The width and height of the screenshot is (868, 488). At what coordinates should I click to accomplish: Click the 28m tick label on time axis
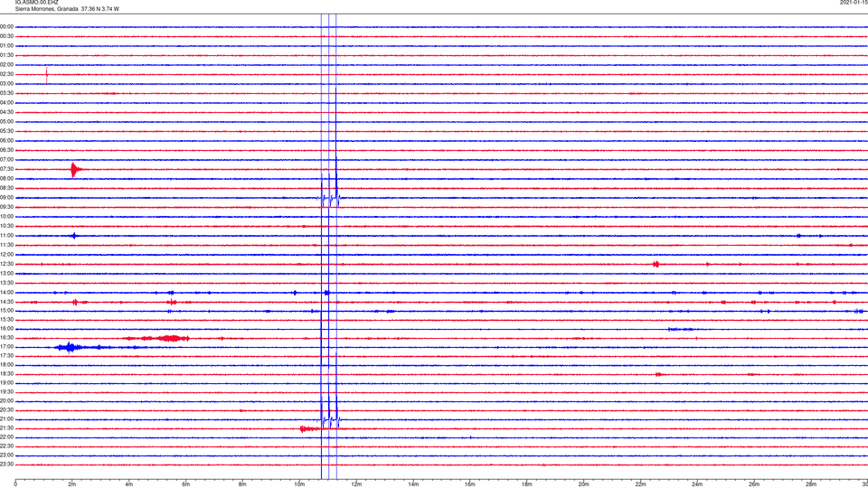pyautogui.click(x=811, y=484)
